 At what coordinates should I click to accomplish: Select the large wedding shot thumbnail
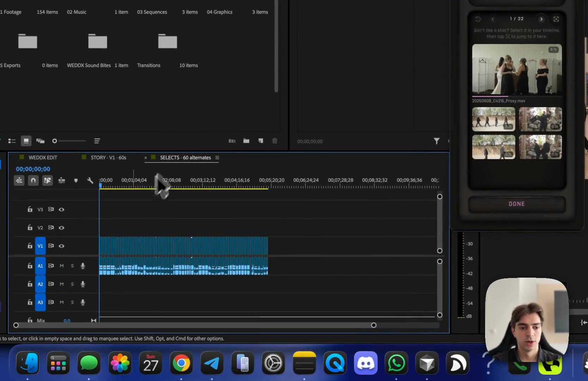[517, 69]
